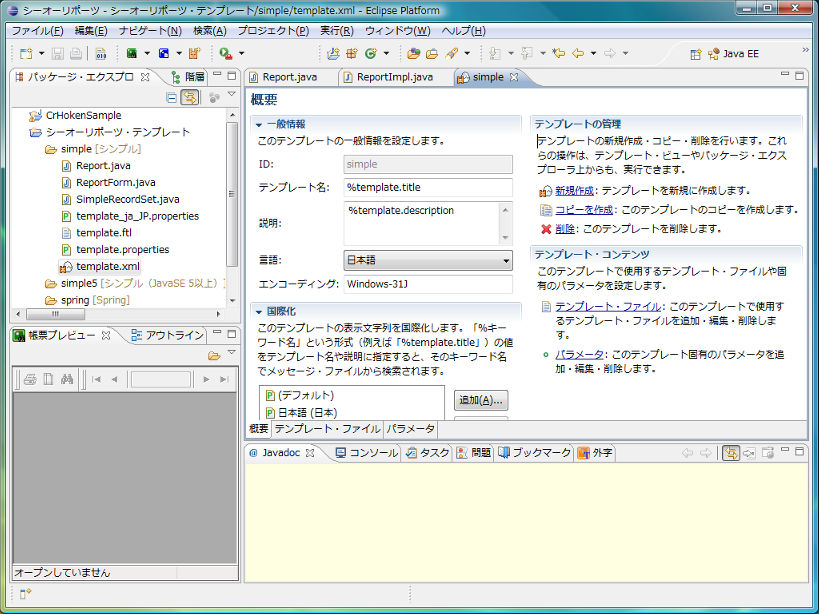
Task: Click the コピーを作成 link
Action: pyautogui.click(x=584, y=210)
